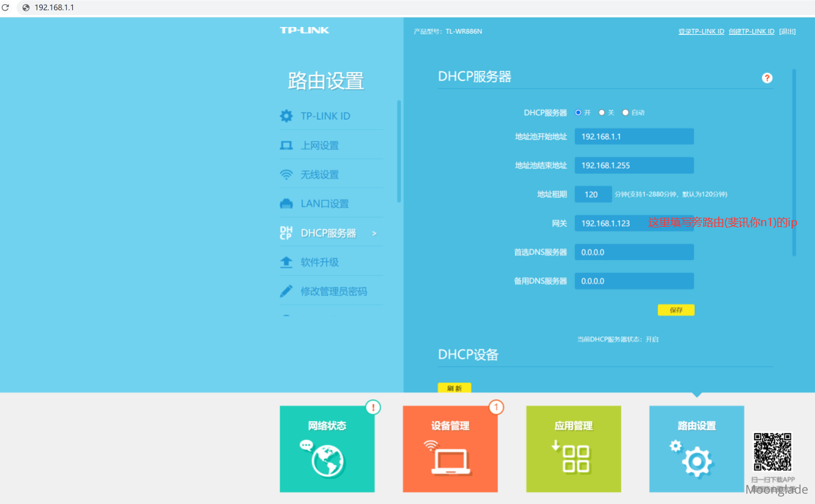The image size is (815, 504).
Task: Open the 登录TP-LINK ID link
Action: (701, 31)
